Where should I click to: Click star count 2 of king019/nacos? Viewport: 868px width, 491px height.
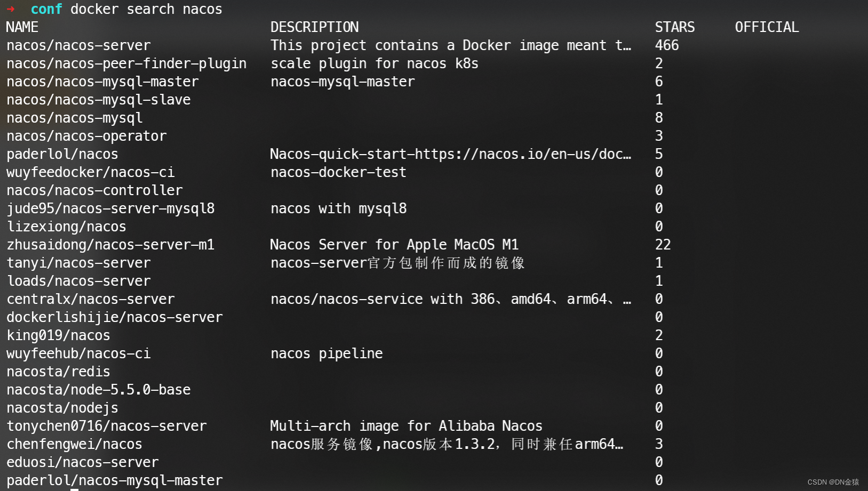tap(659, 335)
